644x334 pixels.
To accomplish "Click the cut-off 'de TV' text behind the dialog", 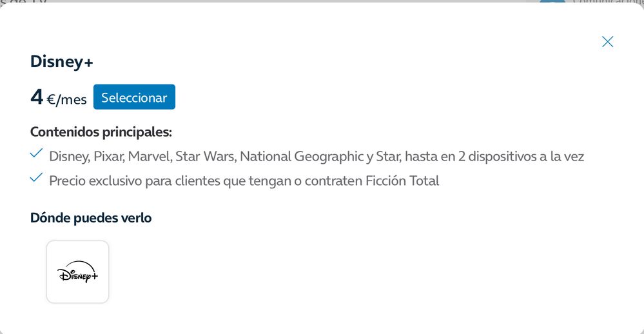I will pyautogui.click(x=26, y=2).
